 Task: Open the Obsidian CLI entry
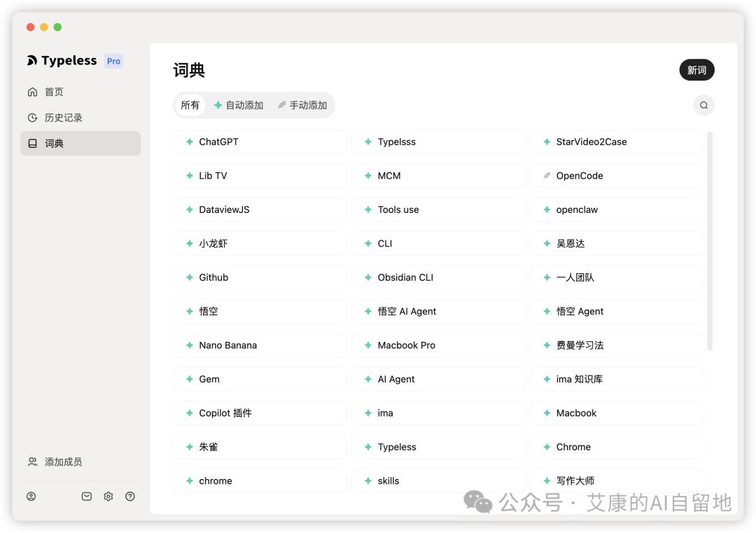click(439, 277)
